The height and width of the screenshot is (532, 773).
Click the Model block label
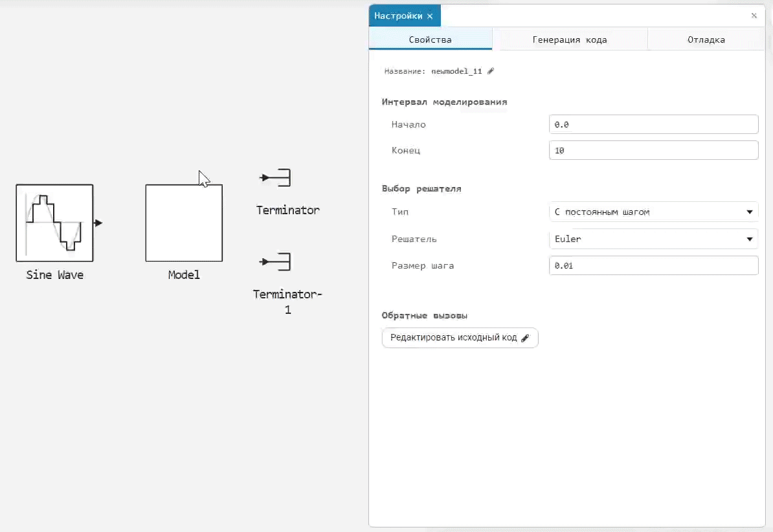click(184, 275)
